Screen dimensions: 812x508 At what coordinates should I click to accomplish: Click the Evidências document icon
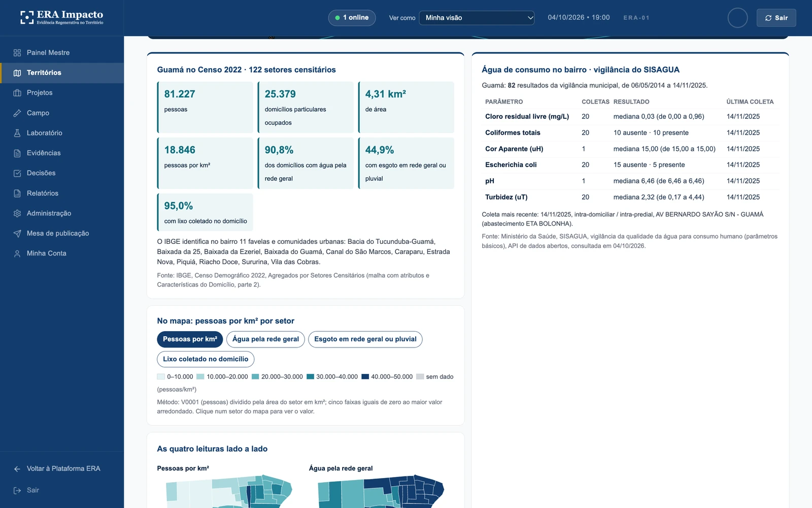click(x=17, y=153)
